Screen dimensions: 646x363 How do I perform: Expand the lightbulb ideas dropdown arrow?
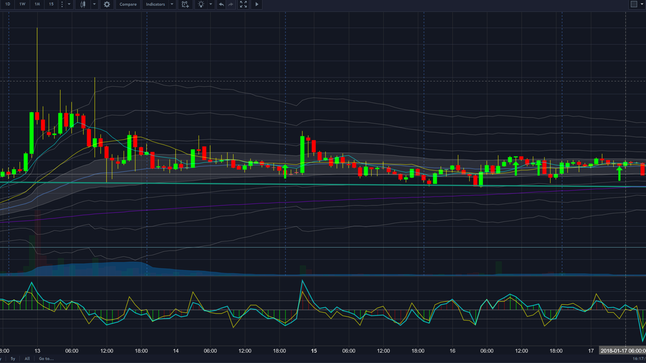click(211, 4)
